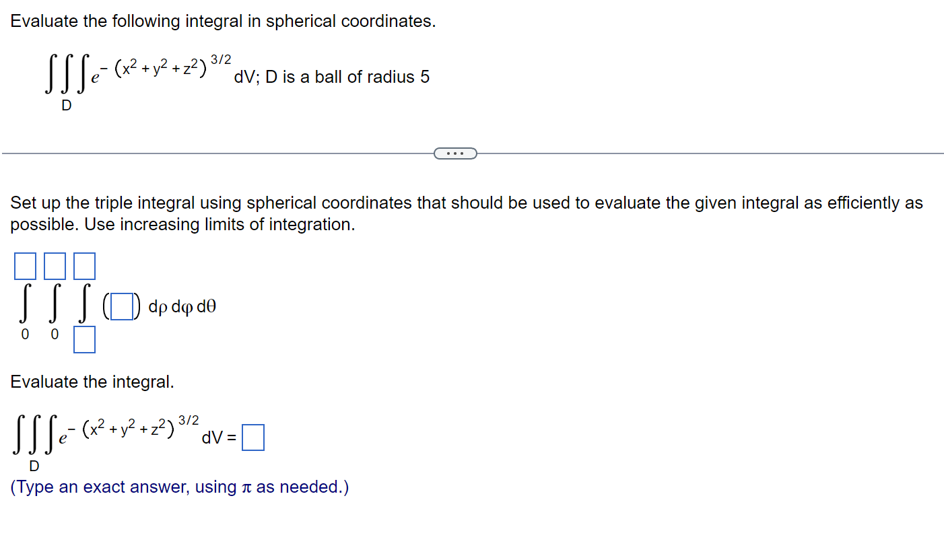Click the first integral sign with lower limit 0

pos(25,304)
